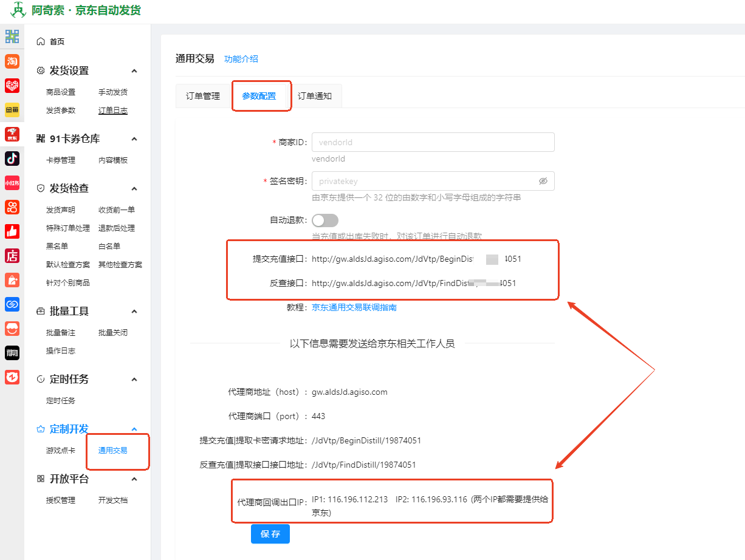This screenshot has height=560, width=745.
Task: Switch to the Pinduoduo heart icon
Action: tap(12, 85)
